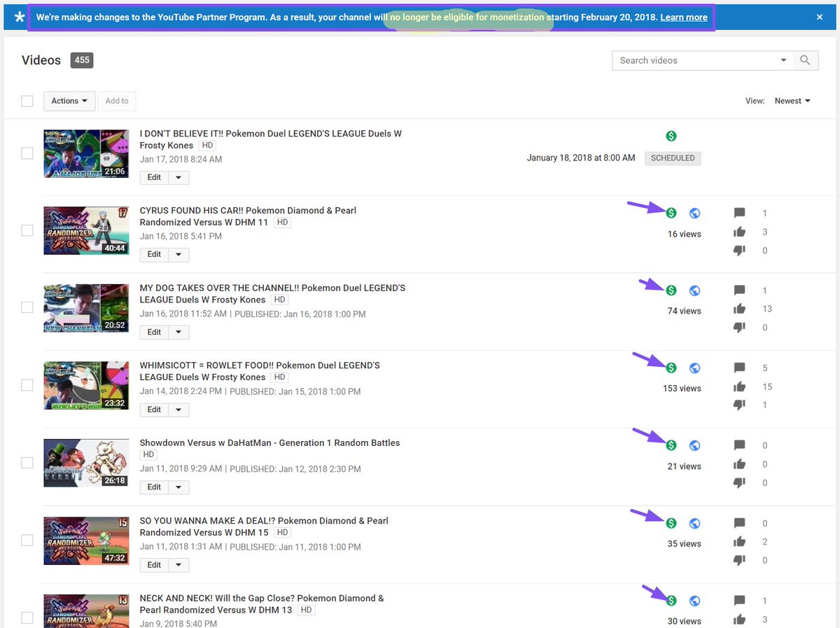Click monetization icon for I DON'T BELIEVE IT video

click(671, 136)
